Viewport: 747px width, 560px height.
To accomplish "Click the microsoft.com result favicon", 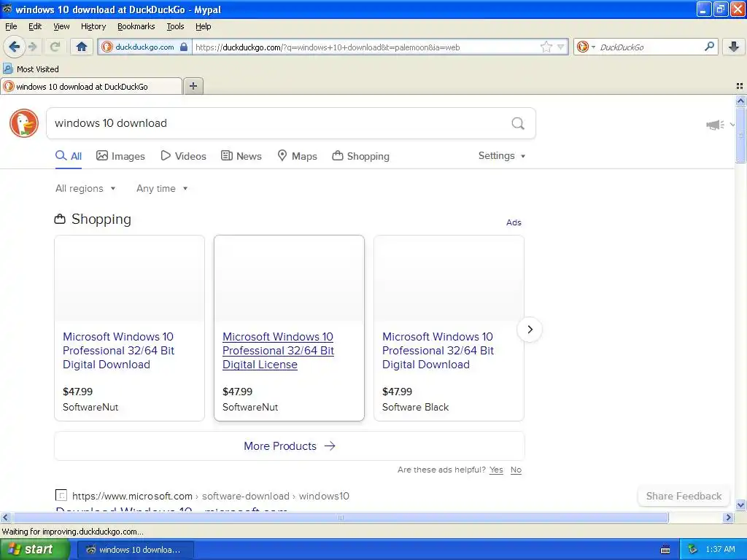I will click(61, 495).
